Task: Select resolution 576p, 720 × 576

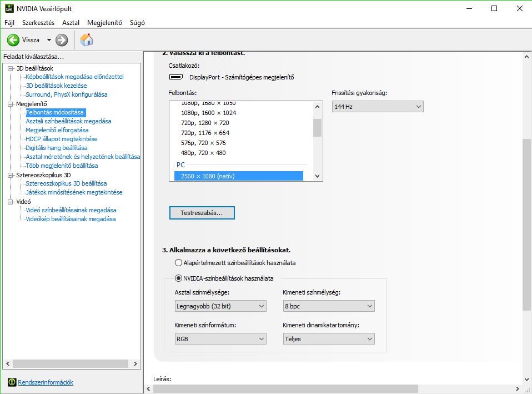Action: [203, 143]
